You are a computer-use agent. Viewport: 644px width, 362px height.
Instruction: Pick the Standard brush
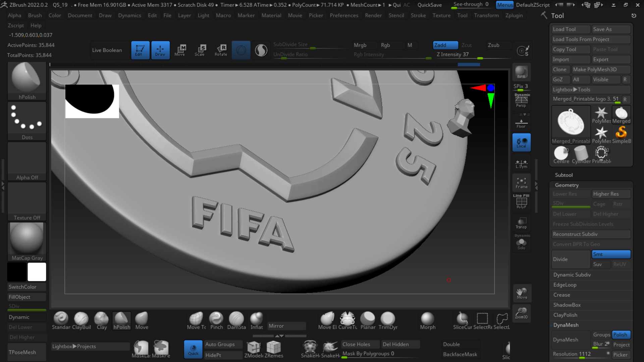[x=61, y=321]
